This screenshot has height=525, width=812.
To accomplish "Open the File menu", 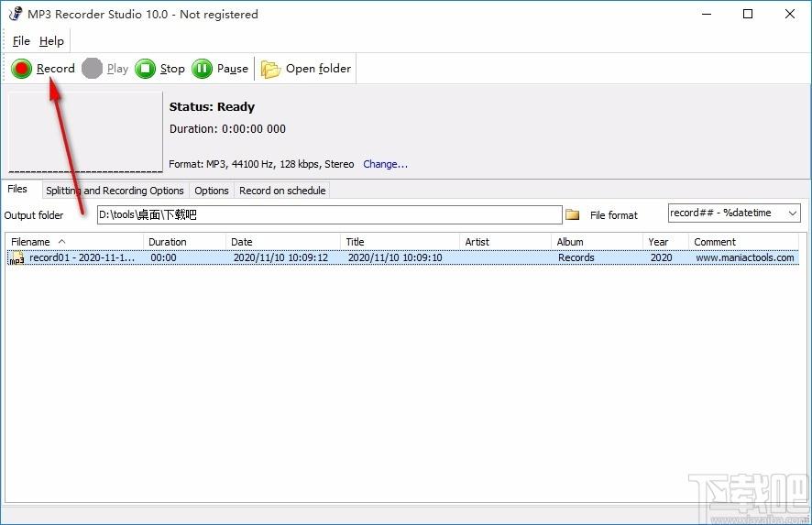I will click(x=21, y=41).
